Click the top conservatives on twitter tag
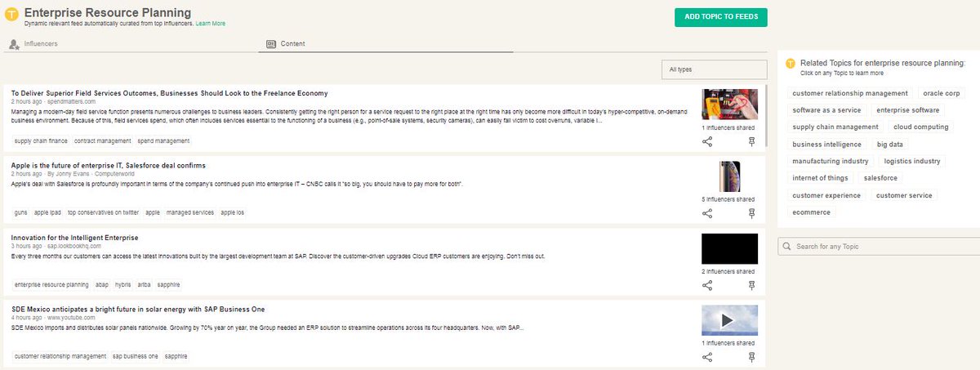Screen dimensions: 980x370 click(x=103, y=212)
